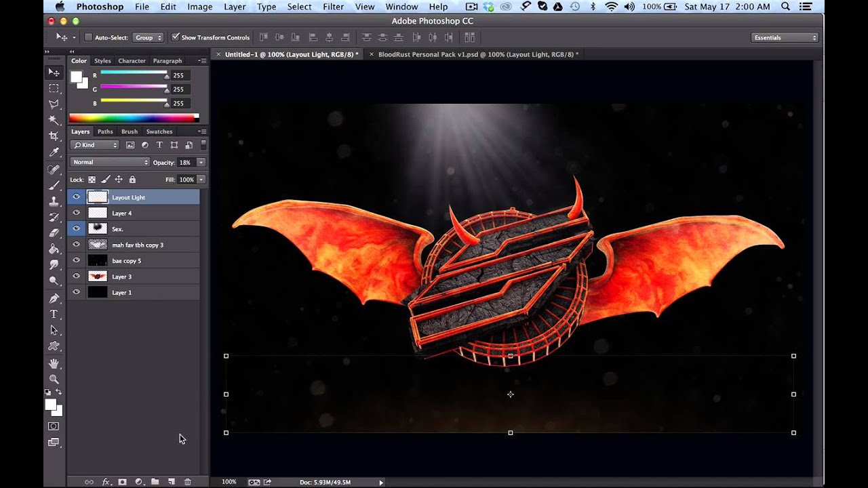This screenshot has width=868, height=488.
Task: Select the Eyedropper tool
Action: coord(54,152)
